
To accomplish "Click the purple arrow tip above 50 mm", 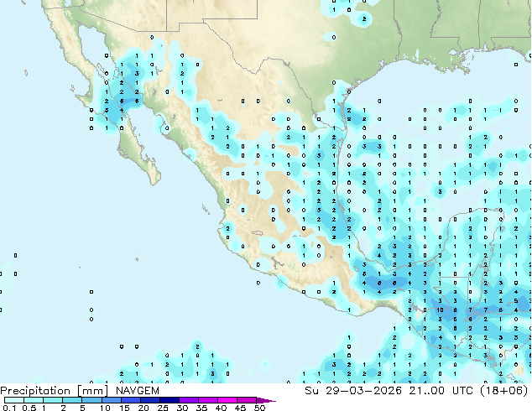I will pos(266,400).
